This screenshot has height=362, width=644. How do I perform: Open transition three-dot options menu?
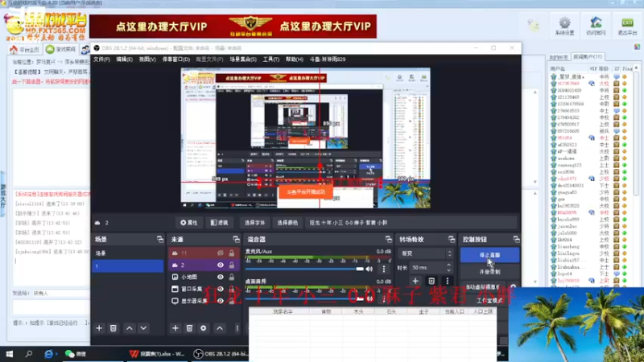448,281
